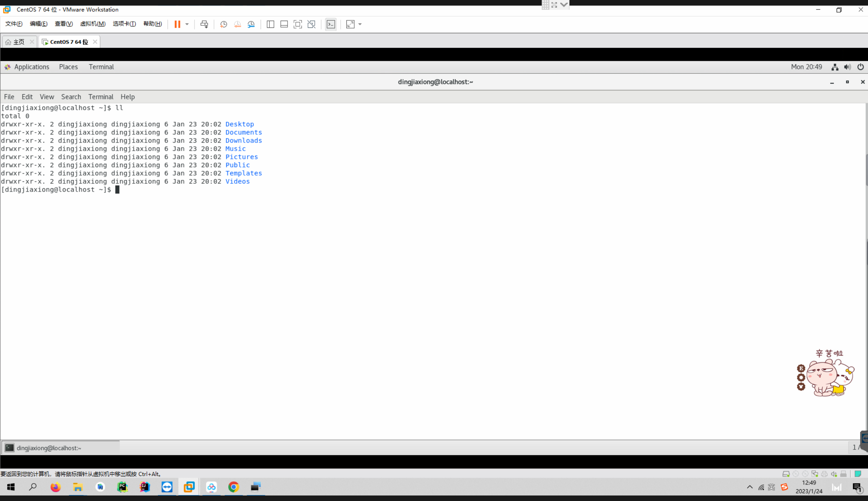This screenshot has height=501, width=868.
Task: Expand the stretch guest dropdown arrow
Action: click(360, 24)
